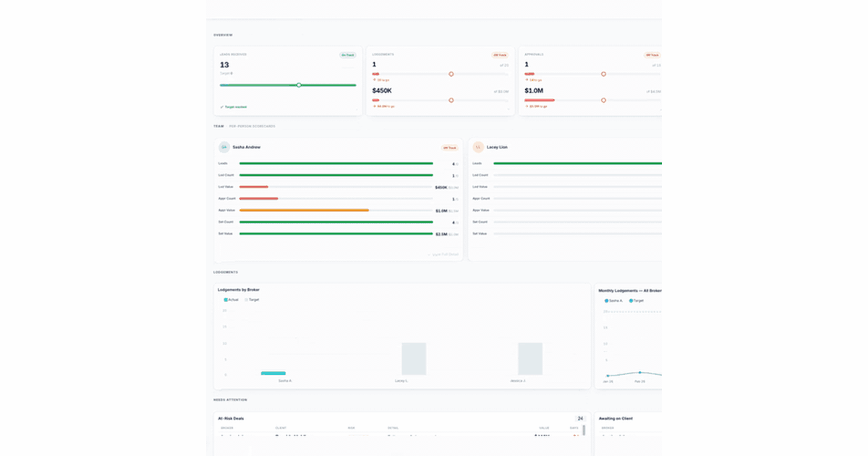Image resolution: width=868 pixels, height=456 pixels.
Task: Click the Detail column header in At-Risk Deals
Action: [x=393, y=428]
